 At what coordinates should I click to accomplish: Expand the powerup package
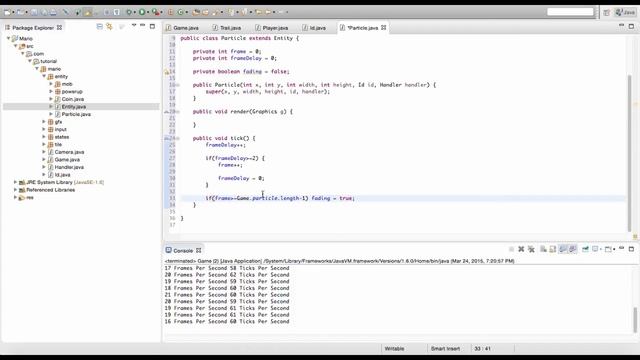pyautogui.click(x=51, y=91)
